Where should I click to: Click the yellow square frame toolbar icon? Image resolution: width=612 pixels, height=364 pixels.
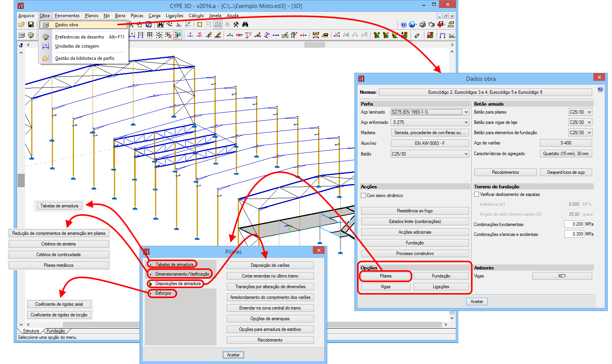coord(200,24)
